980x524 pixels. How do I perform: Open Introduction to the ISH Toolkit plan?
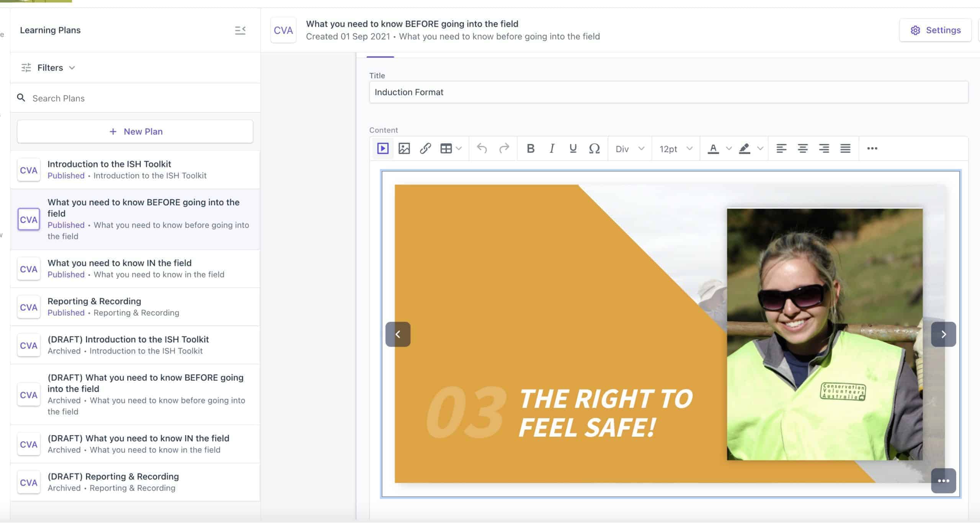[x=135, y=170]
